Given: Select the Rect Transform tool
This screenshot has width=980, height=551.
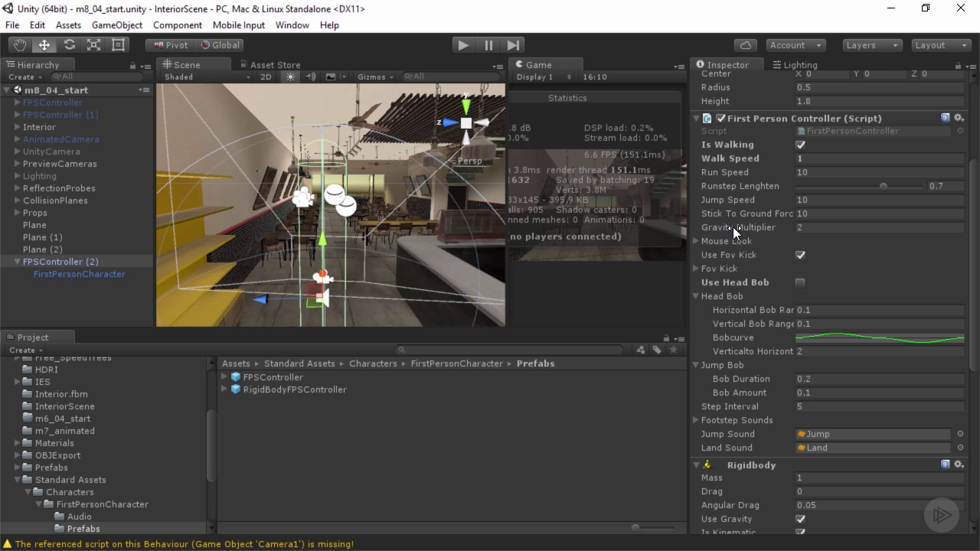Looking at the screenshot, I should click(118, 45).
